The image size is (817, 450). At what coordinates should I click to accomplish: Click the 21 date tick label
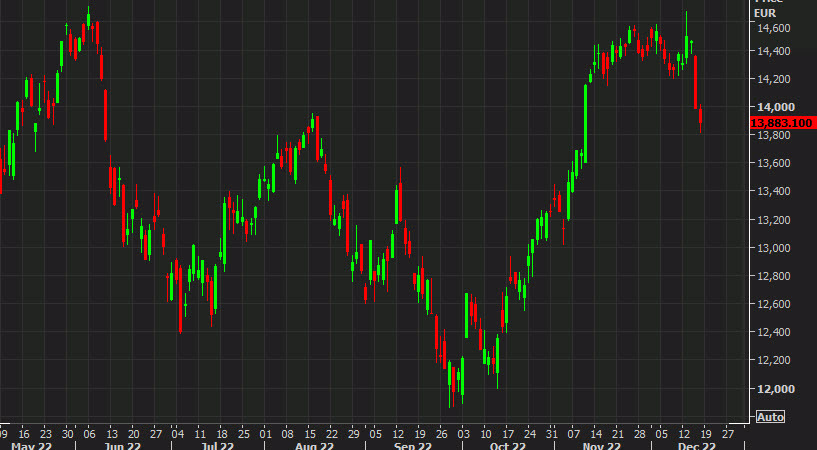[618, 434]
